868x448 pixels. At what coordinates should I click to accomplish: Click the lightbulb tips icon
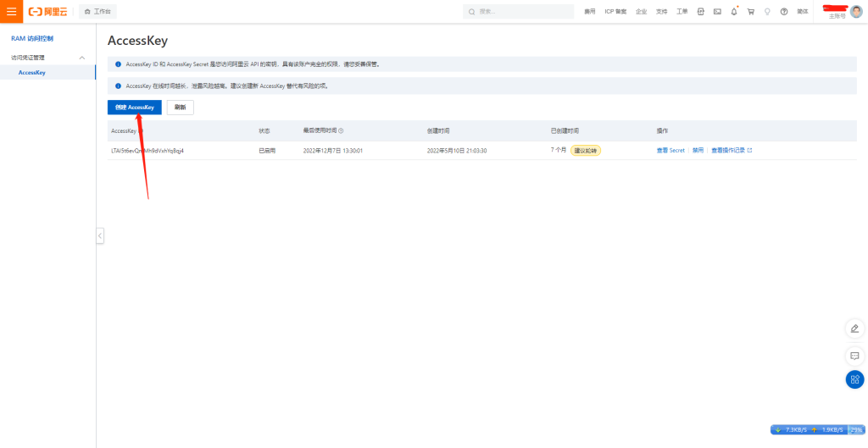point(767,12)
